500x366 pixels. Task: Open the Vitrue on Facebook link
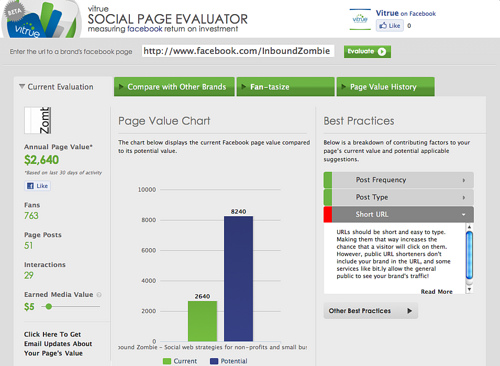(x=406, y=13)
